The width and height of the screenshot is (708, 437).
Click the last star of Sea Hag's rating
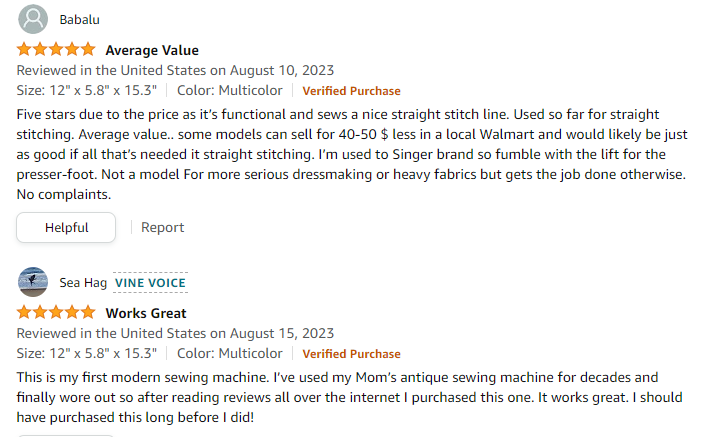click(88, 312)
